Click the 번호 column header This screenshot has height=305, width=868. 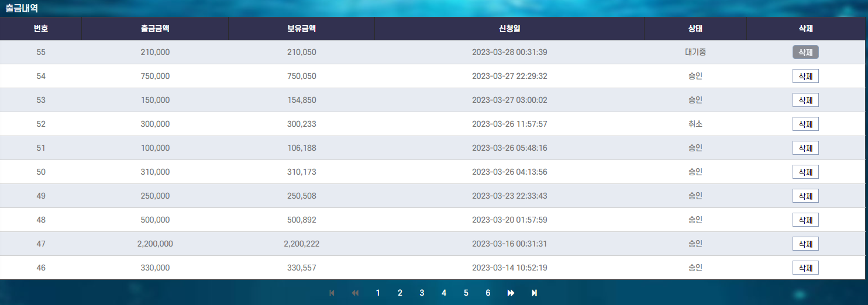pos(41,29)
